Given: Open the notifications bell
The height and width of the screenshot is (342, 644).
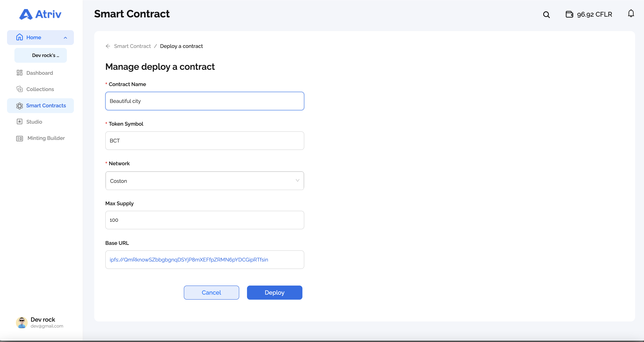Looking at the screenshot, I should pos(631,14).
